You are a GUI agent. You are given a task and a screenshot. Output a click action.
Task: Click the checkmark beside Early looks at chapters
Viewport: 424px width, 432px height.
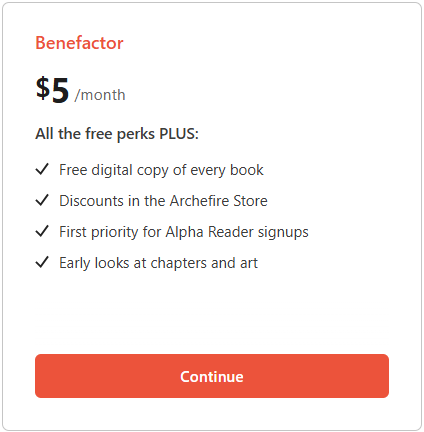[42, 262]
